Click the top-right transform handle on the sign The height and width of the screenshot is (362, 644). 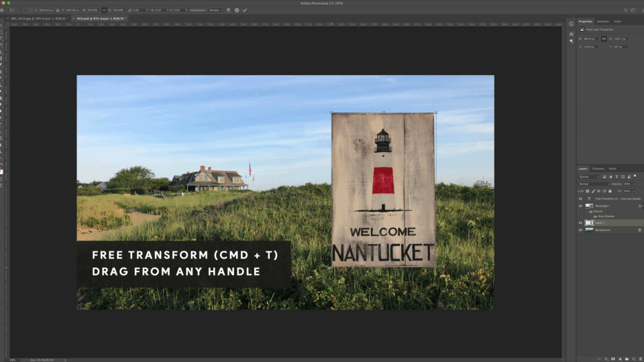coord(436,113)
